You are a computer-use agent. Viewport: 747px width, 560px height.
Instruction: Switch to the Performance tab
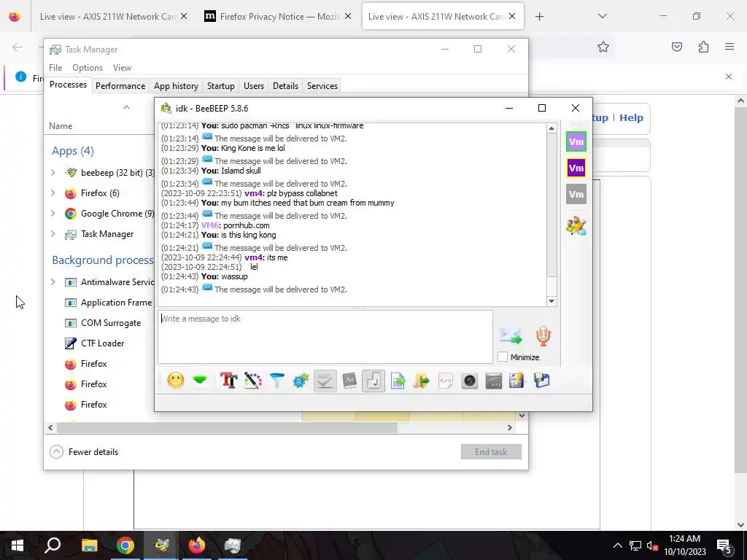[x=120, y=86]
